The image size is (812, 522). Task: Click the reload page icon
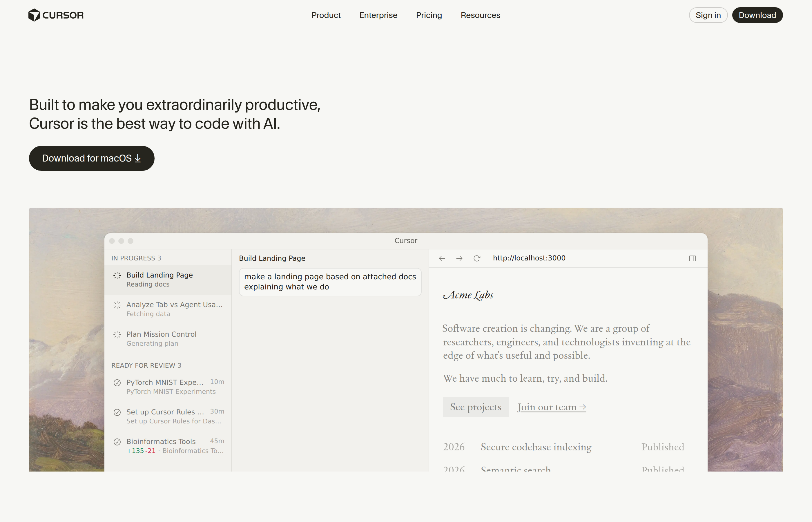coord(477,258)
